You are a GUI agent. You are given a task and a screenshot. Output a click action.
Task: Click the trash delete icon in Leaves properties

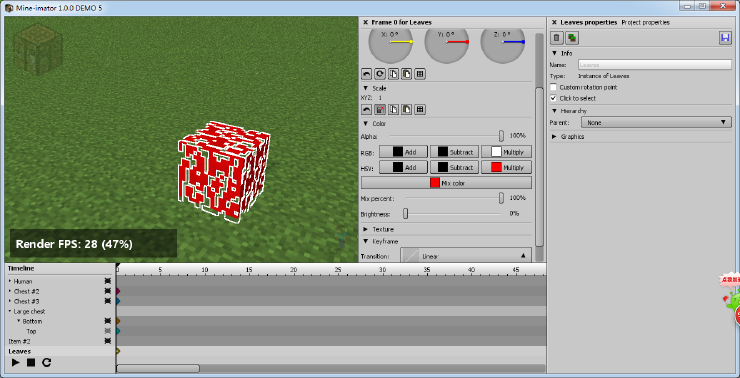click(557, 38)
